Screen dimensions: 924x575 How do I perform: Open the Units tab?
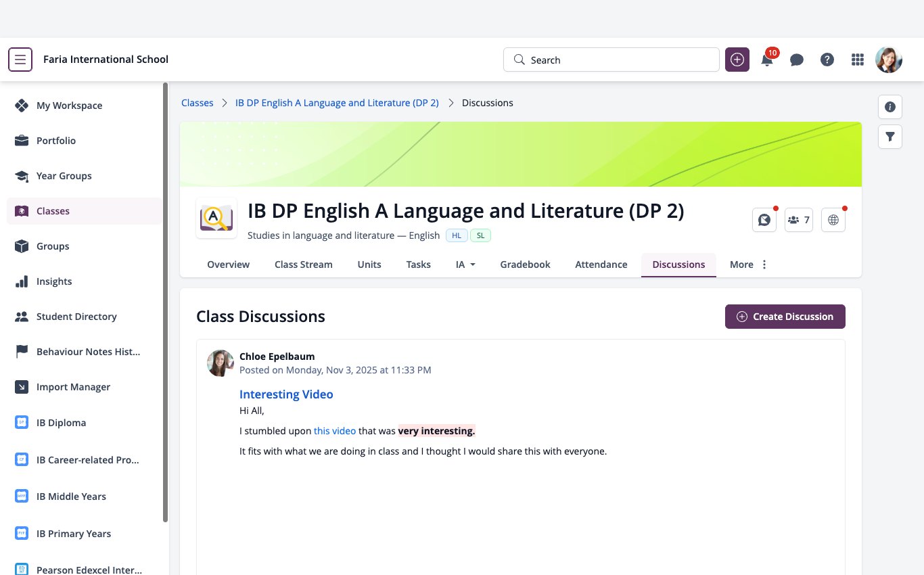coord(369,264)
